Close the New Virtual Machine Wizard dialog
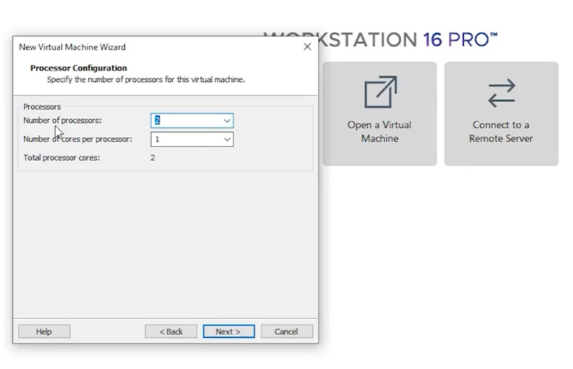Screen dimensions: 573x369 307,47
